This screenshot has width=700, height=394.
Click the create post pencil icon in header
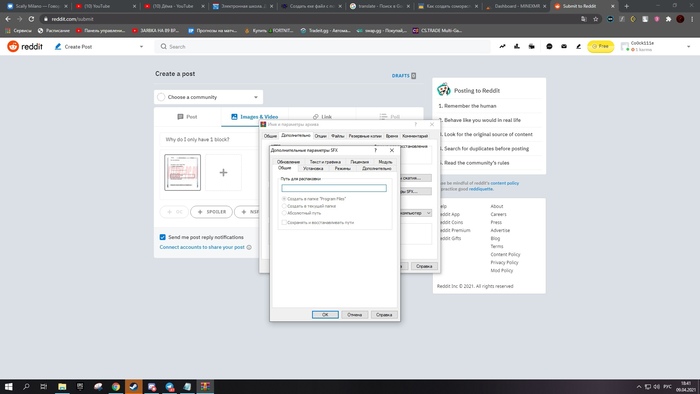(579, 46)
